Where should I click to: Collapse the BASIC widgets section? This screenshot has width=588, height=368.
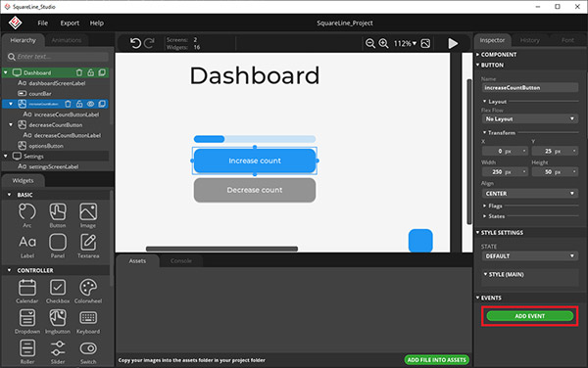(x=9, y=195)
